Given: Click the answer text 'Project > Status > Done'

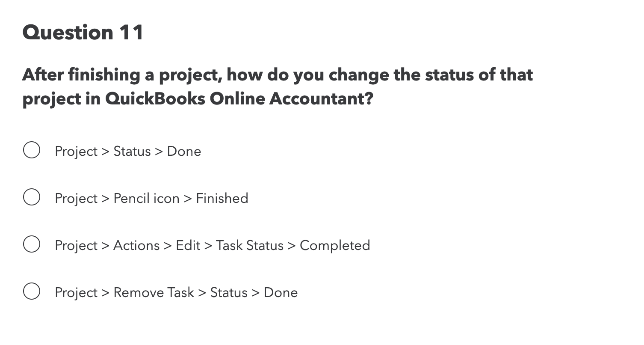Looking at the screenshot, I should pos(128,151).
